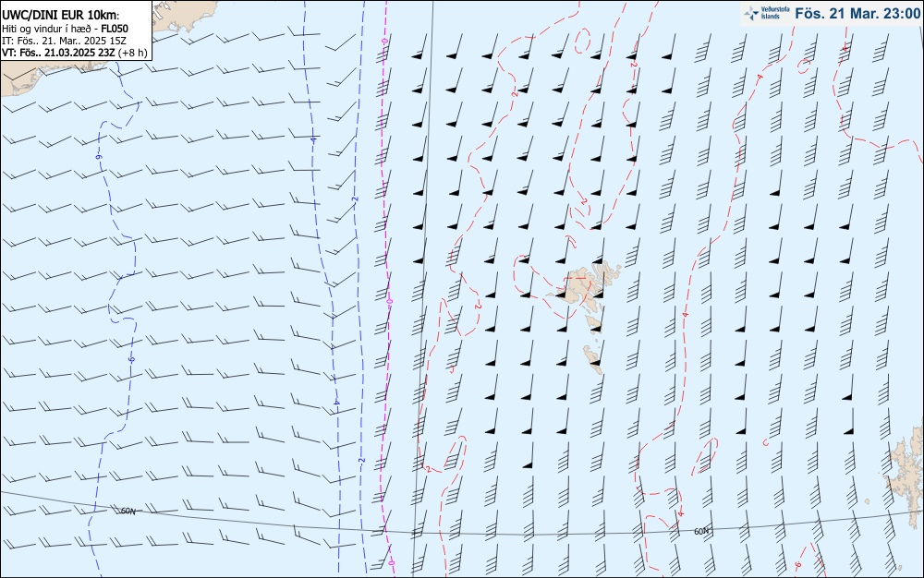Viewport: 924px width, 578px height.
Task: Click the "UWC/DINI EUR 10km:" title
Action: click(60, 16)
